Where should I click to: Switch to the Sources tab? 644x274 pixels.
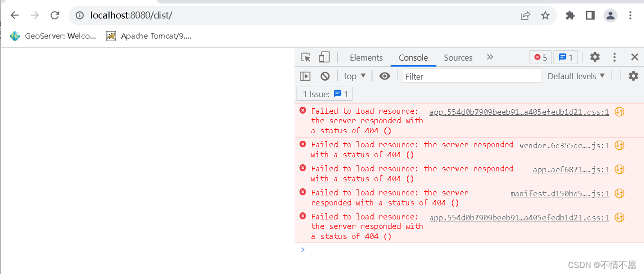[458, 58]
